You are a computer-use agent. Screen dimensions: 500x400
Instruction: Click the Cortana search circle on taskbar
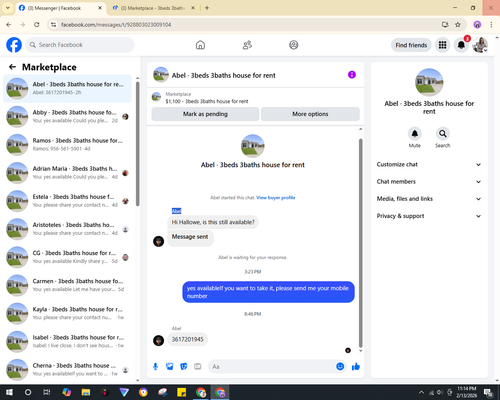coord(28,392)
